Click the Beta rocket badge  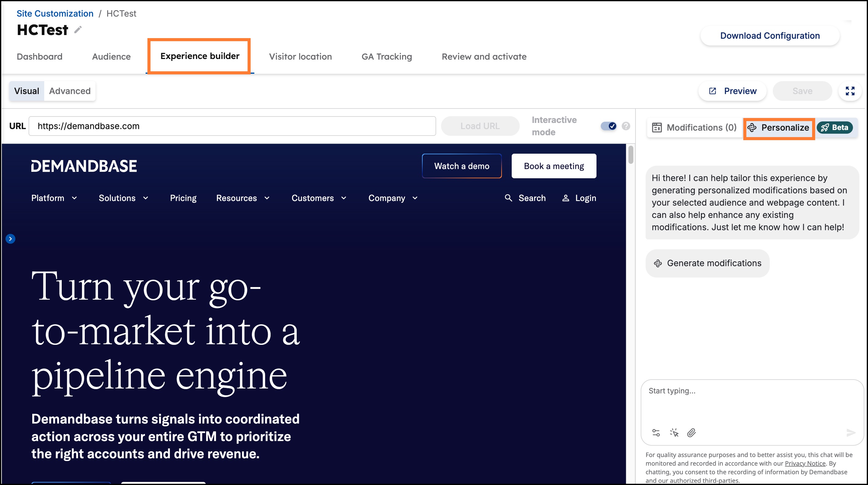(x=834, y=128)
